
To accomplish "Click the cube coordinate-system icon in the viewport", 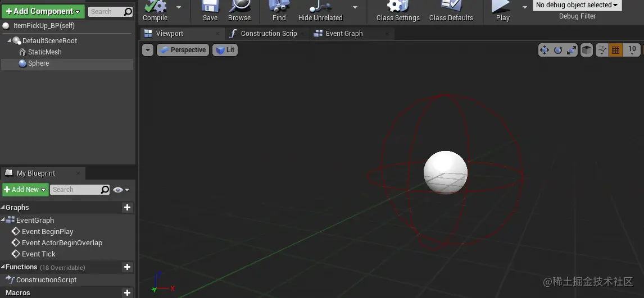I will 587,50.
